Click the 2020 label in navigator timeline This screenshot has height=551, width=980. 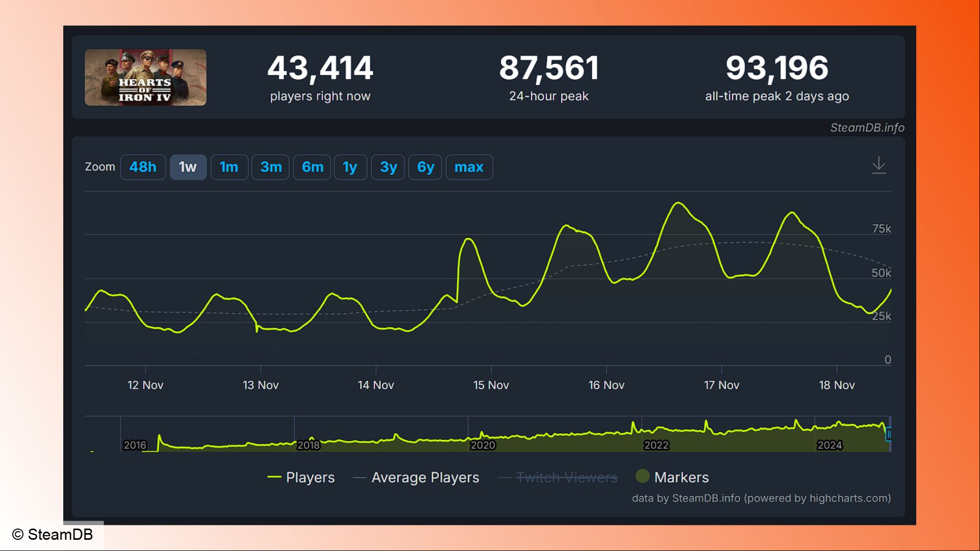point(483,445)
